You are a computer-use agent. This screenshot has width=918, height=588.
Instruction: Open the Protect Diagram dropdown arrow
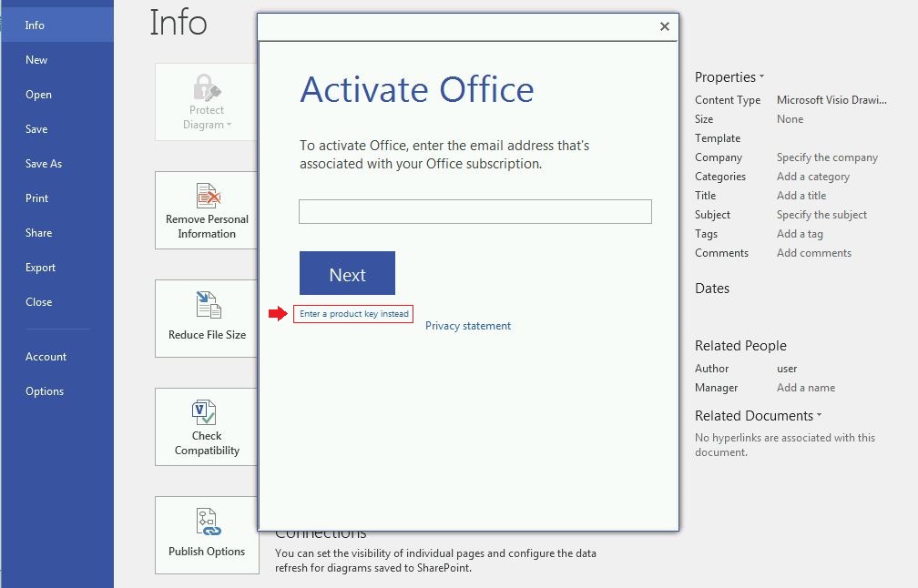[229, 125]
